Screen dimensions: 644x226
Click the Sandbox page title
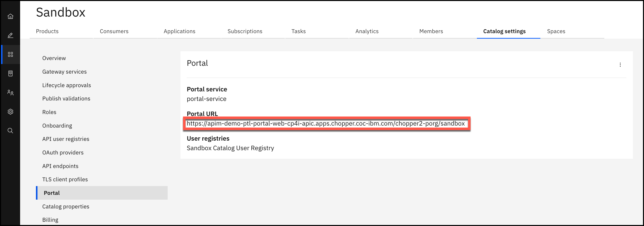(x=61, y=12)
